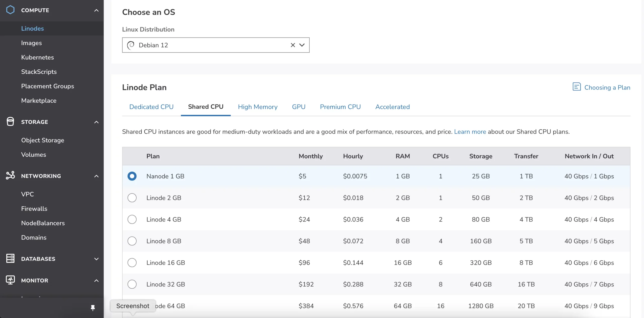Switch to the Shared CPU tab

tap(206, 107)
